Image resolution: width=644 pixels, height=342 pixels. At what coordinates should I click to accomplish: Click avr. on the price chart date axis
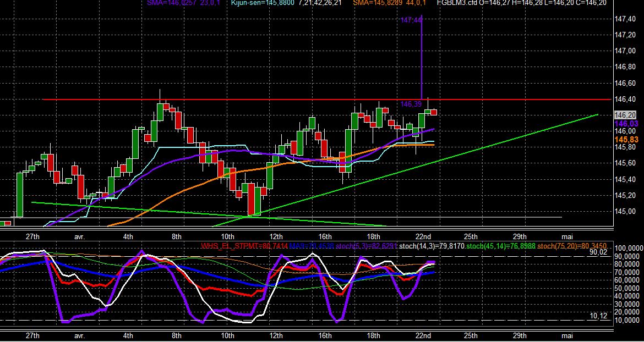point(80,236)
